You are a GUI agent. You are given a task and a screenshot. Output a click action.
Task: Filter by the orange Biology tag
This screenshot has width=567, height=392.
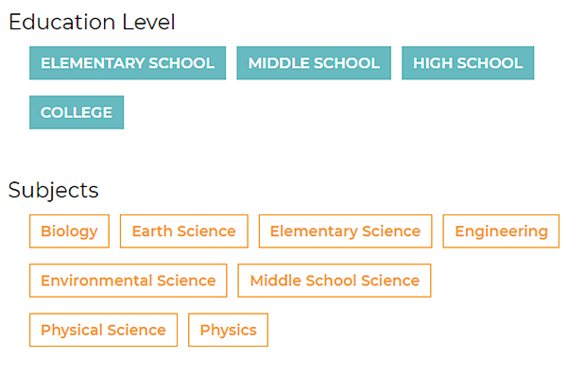(x=69, y=231)
